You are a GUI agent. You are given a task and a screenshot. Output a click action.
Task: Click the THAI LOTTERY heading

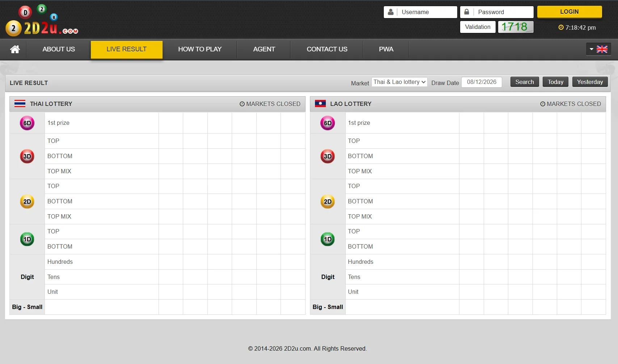pyautogui.click(x=51, y=104)
